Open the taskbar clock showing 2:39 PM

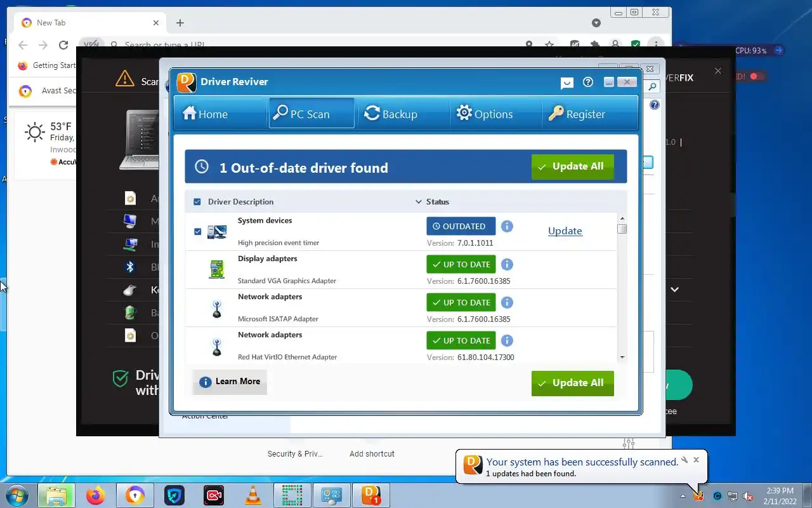pos(780,496)
